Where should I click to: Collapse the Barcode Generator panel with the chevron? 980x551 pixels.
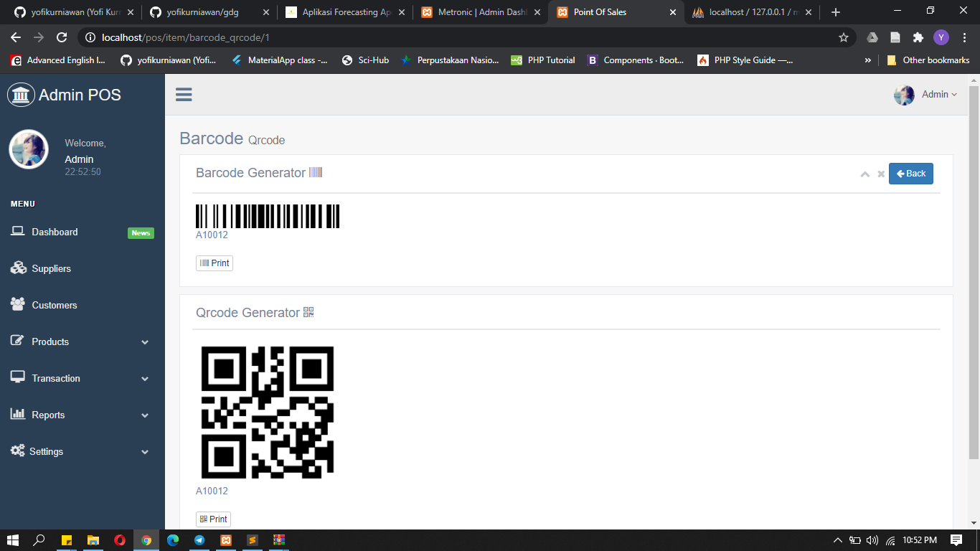(865, 174)
